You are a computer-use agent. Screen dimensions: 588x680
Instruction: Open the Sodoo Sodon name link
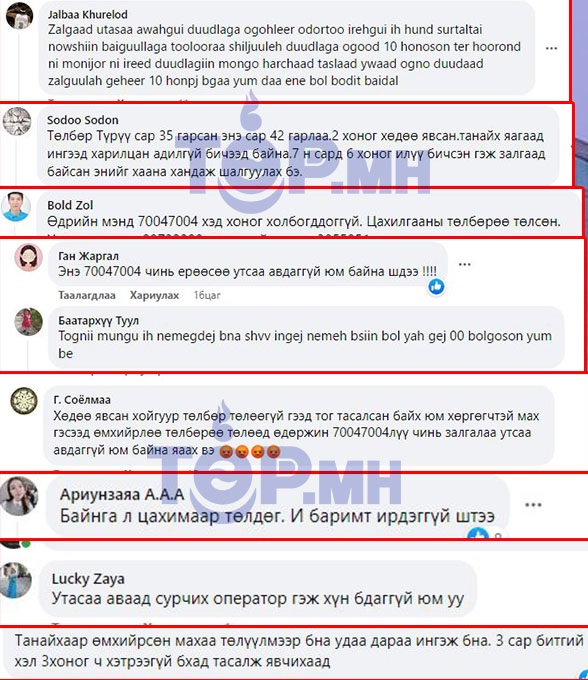click(82, 120)
